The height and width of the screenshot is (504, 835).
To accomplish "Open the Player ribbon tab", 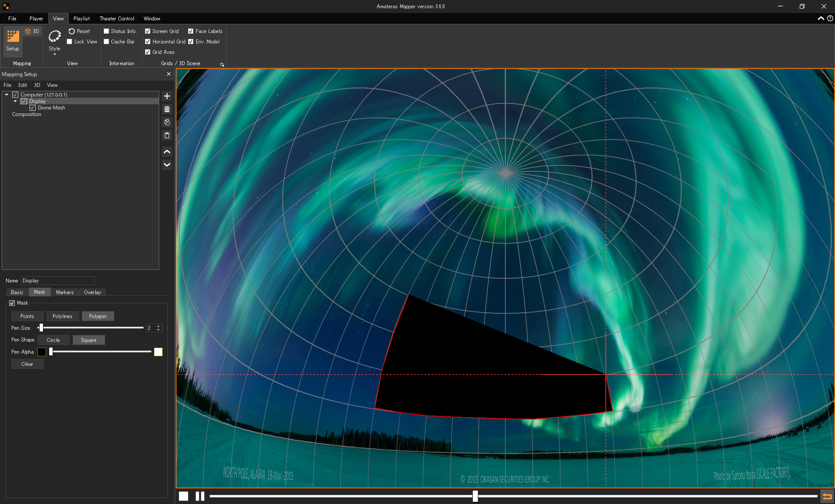I will (36, 19).
